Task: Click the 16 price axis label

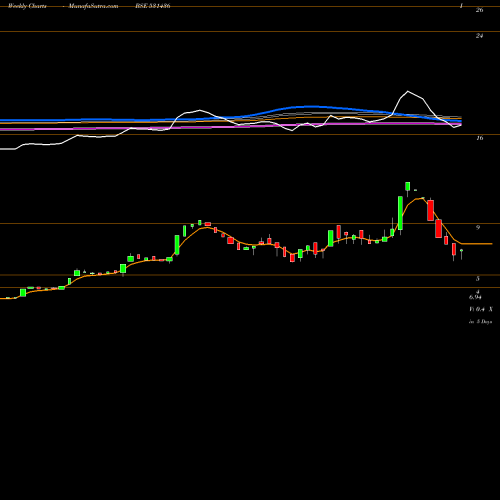Action: point(479,138)
